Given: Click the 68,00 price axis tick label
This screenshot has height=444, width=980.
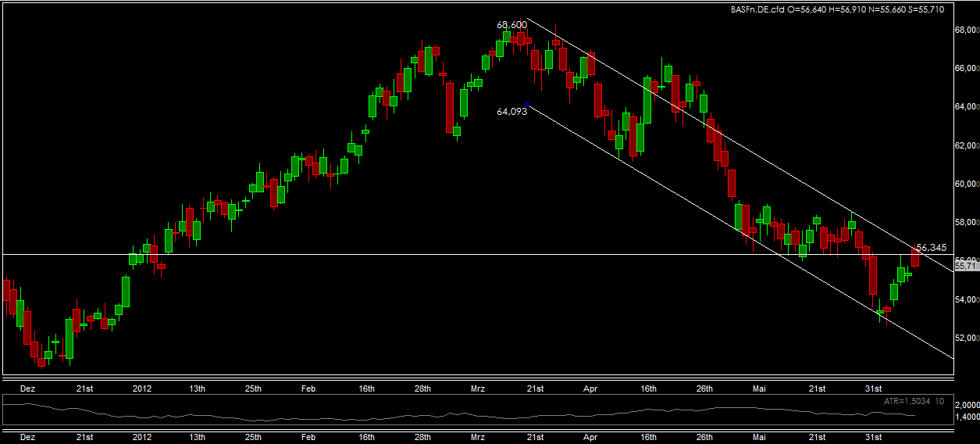Looking at the screenshot, I should (967, 30).
